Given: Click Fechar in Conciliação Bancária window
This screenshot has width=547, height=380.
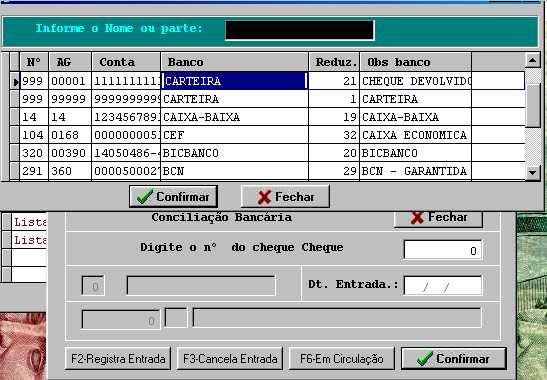Looking at the screenshot, I should (x=439, y=219).
